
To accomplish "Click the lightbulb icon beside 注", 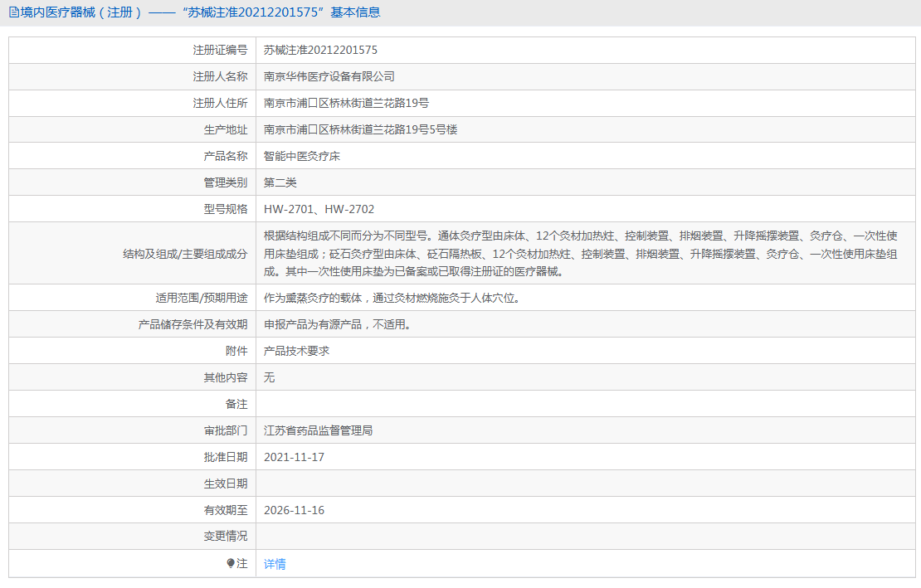I will [231, 563].
